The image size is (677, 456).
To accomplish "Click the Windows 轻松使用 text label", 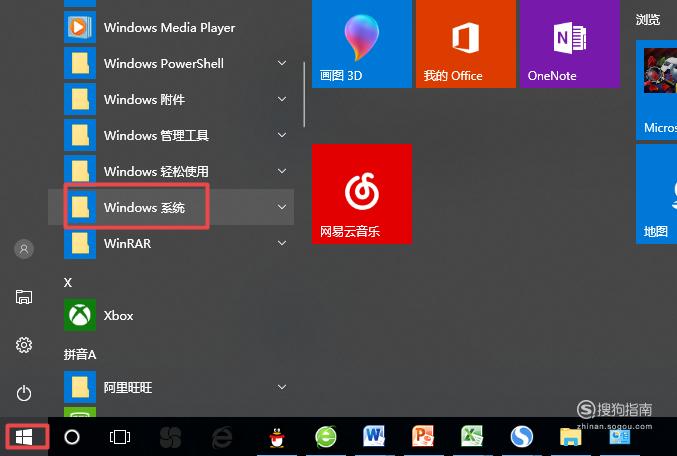I will tap(156, 171).
